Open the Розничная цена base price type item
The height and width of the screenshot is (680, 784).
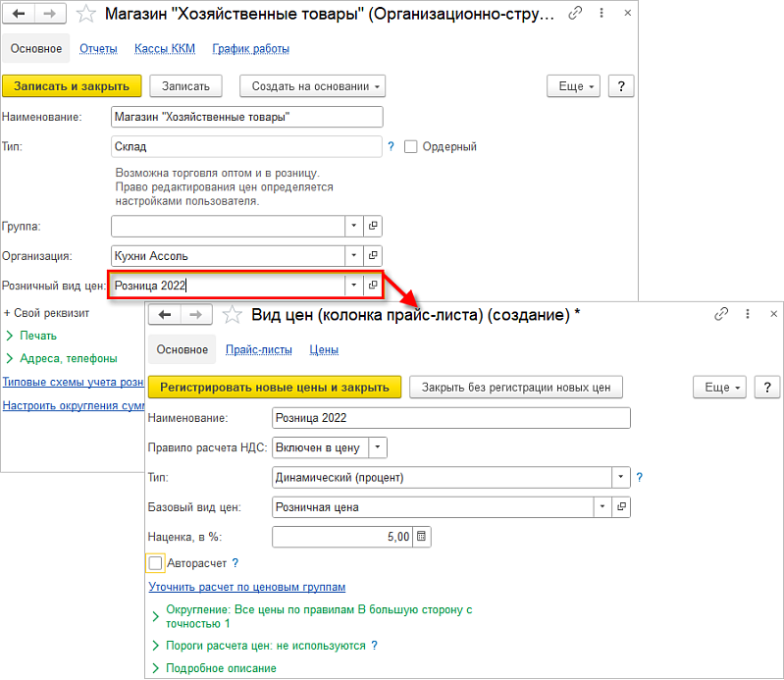(x=621, y=507)
